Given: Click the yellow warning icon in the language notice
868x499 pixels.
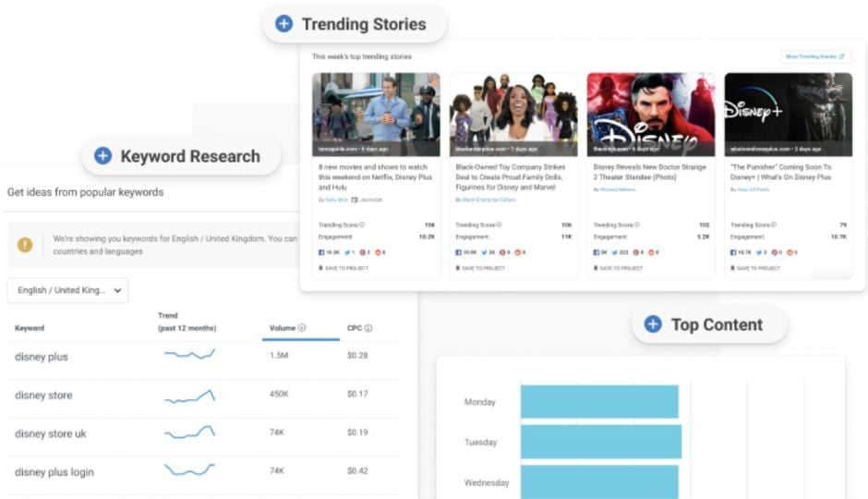Looking at the screenshot, I should [x=25, y=244].
